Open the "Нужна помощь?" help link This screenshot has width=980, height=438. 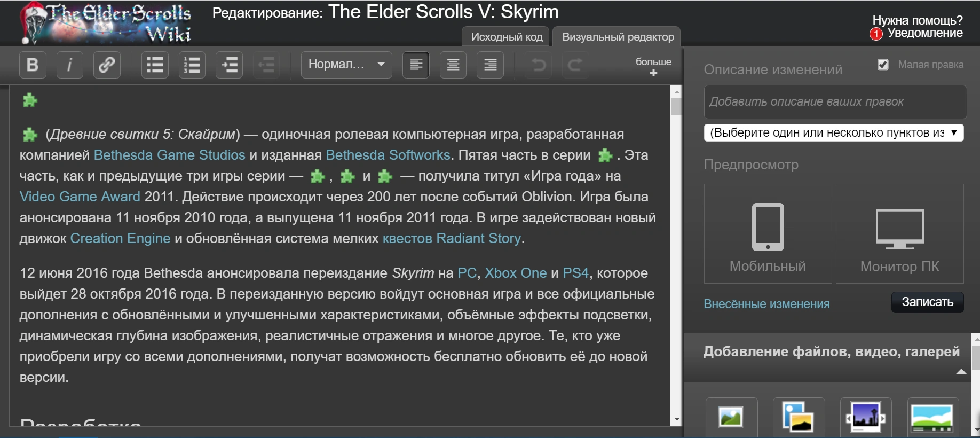pos(918,20)
